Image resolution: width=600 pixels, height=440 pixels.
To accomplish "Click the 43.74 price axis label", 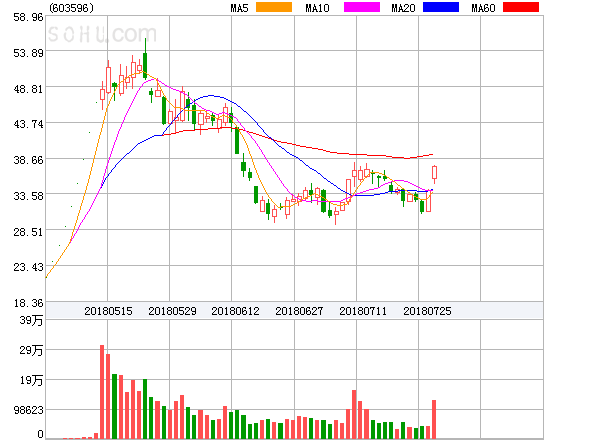I will [x=28, y=124].
